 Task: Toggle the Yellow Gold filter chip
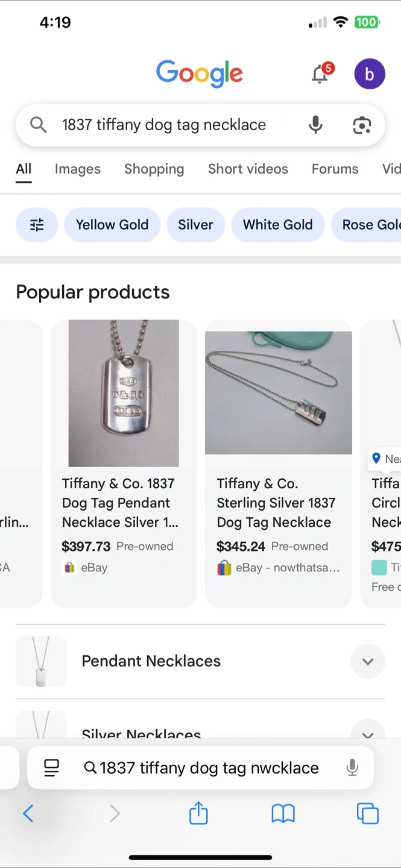pos(112,225)
